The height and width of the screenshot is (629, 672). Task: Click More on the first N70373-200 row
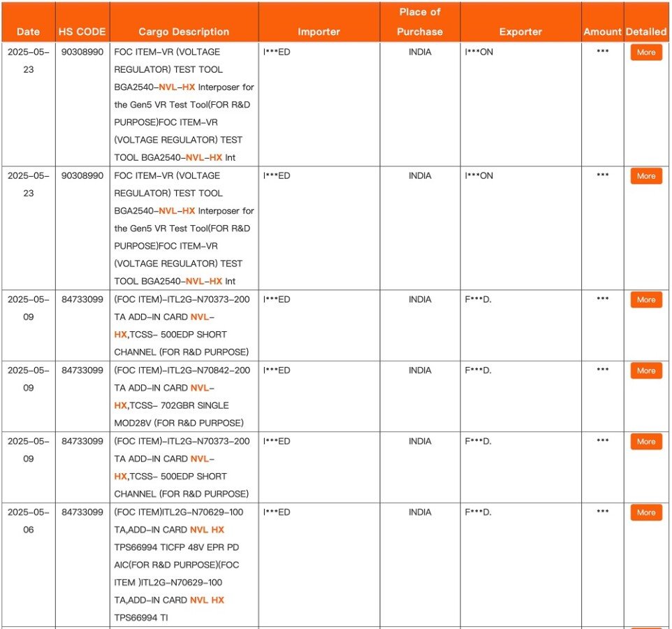point(646,300)
